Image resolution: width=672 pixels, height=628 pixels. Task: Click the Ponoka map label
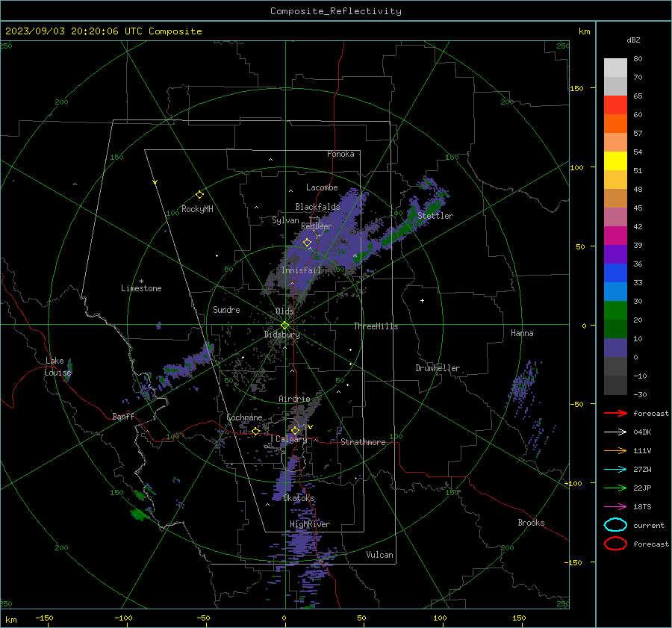[x=340, y=154]
